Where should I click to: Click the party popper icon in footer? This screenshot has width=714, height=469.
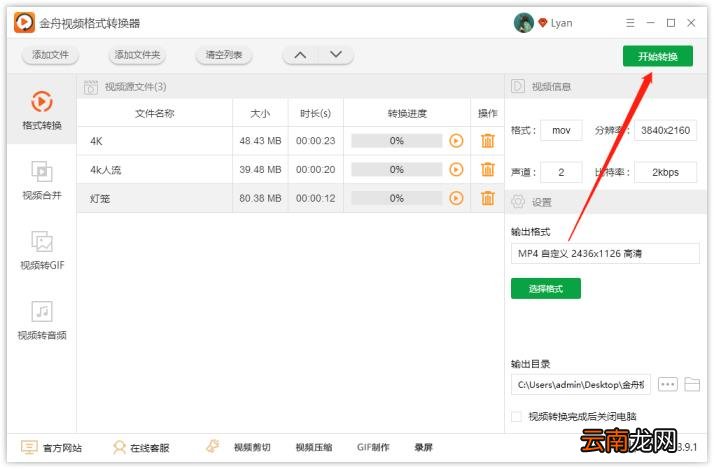pyautogui.click(x=213, y=446)
